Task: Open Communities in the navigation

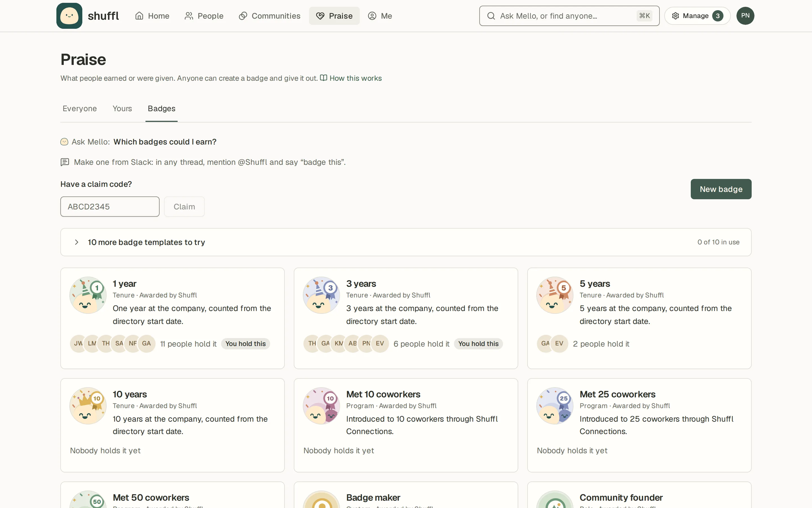Action: pos(270,16)
